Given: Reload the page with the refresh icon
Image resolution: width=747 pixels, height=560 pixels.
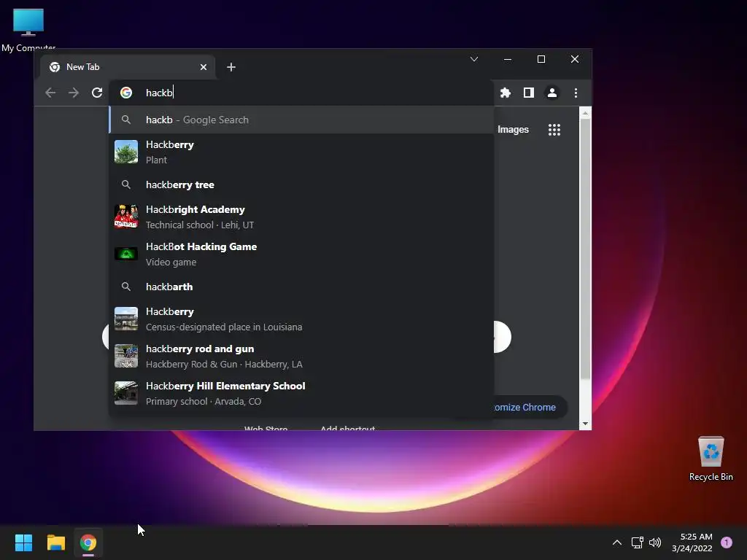Looking at the screenshot, I should (x=97, y=93).
